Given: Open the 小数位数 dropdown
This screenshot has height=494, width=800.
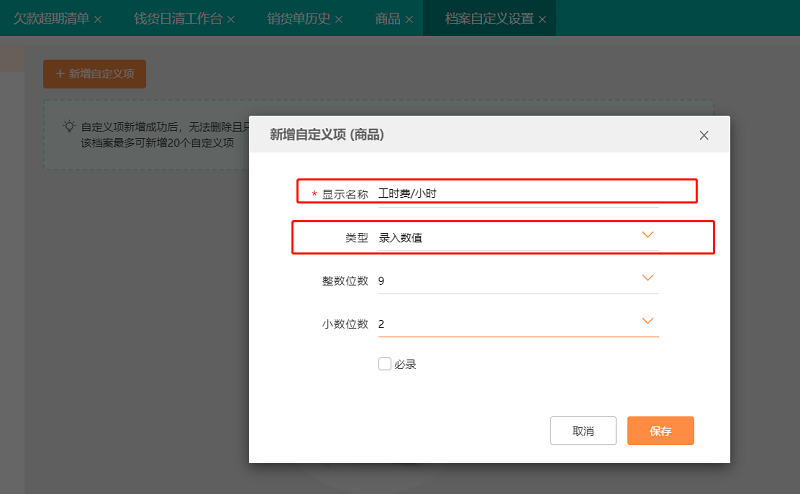Looking at the screenshot, I should pyautogui.click(x=647, y=321).
